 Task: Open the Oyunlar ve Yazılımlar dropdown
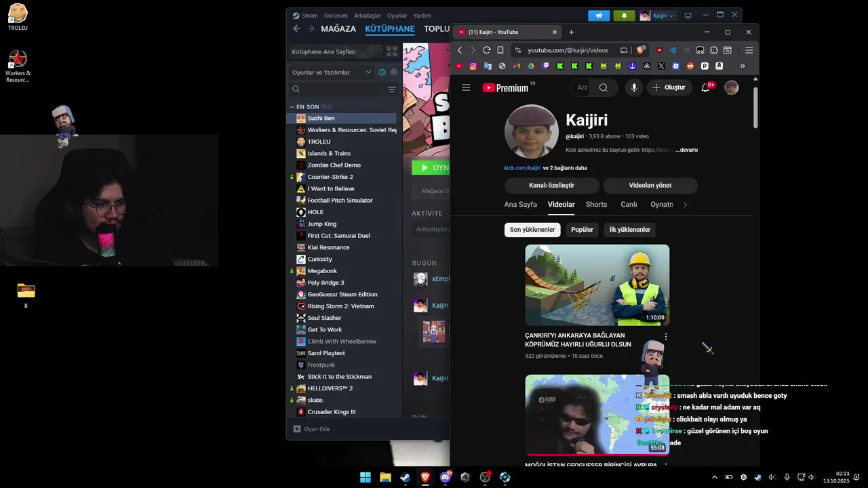click(x=332, y=72)
